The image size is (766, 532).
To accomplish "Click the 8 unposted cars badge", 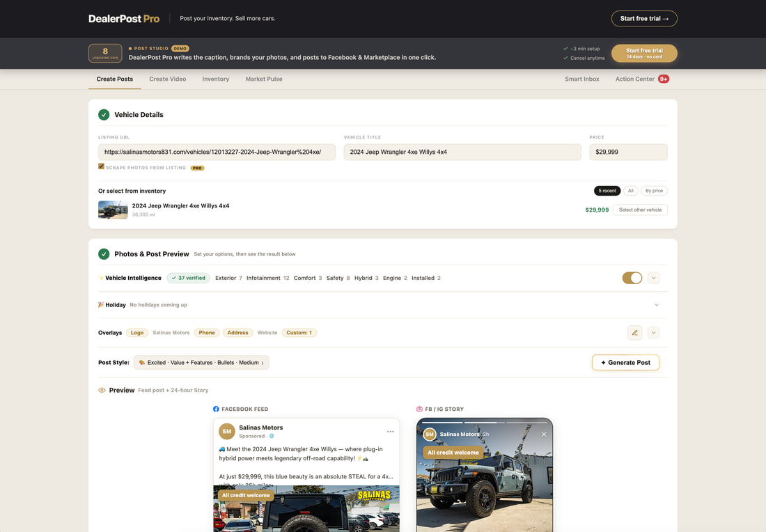I will (x=105, y=53).
